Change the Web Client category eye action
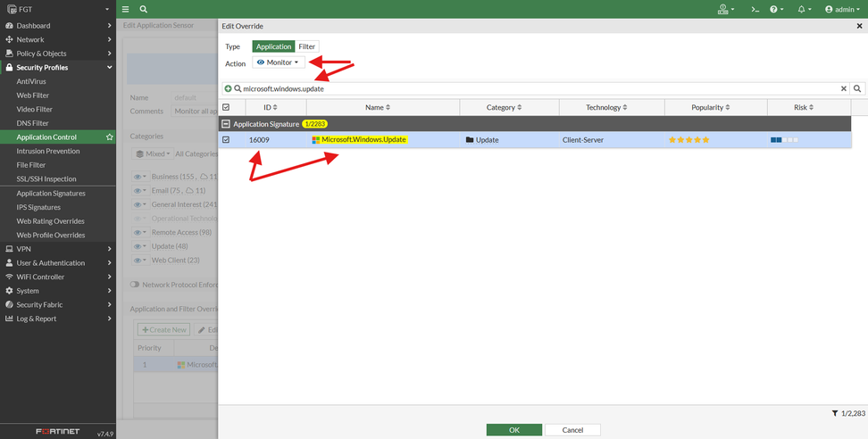 140,260
